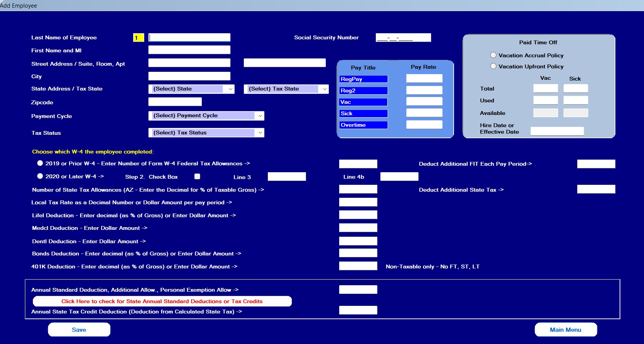Select the Vacation Accrual Policy radio button
The width and height of the screenshot is (644, 344).
coord(493,55)
